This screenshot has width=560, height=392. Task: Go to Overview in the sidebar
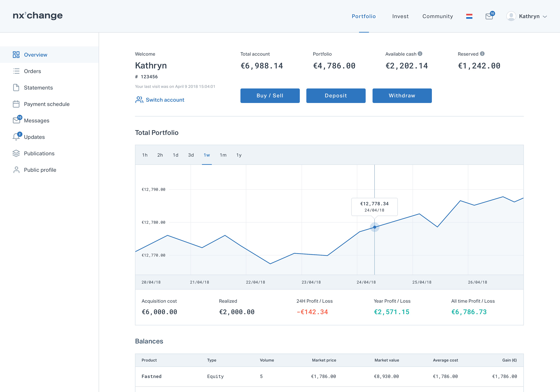click(49, 55)
